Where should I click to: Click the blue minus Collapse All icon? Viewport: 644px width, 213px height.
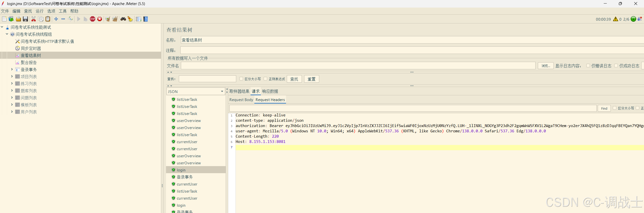point(63,19)
